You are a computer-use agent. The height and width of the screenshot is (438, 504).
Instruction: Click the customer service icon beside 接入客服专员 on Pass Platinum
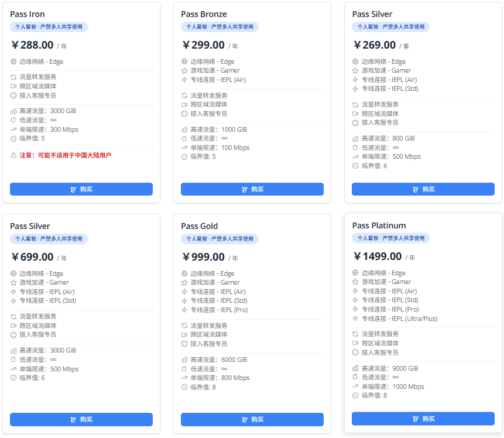(355, 353)
